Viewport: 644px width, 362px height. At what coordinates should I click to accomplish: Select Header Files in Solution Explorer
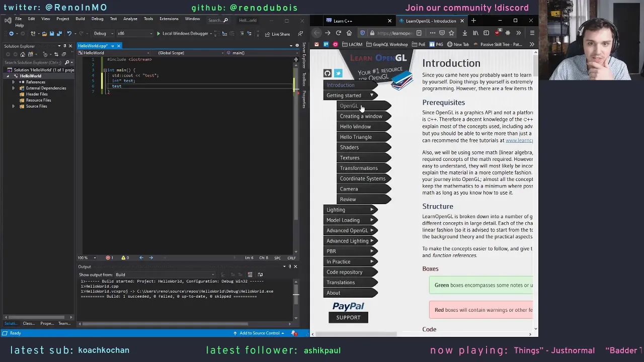coord(37,94)
